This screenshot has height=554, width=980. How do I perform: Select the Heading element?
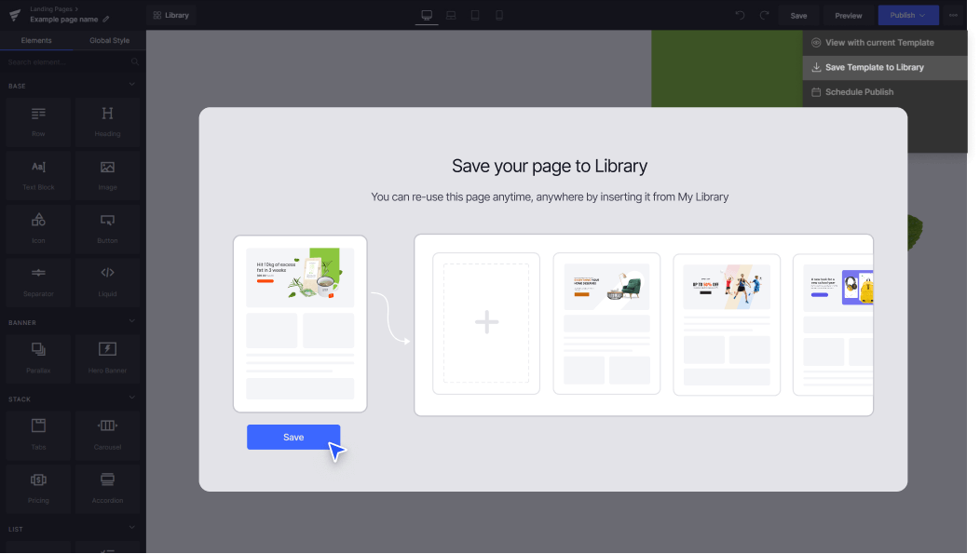pyautogui.click(x=107, y=121)
